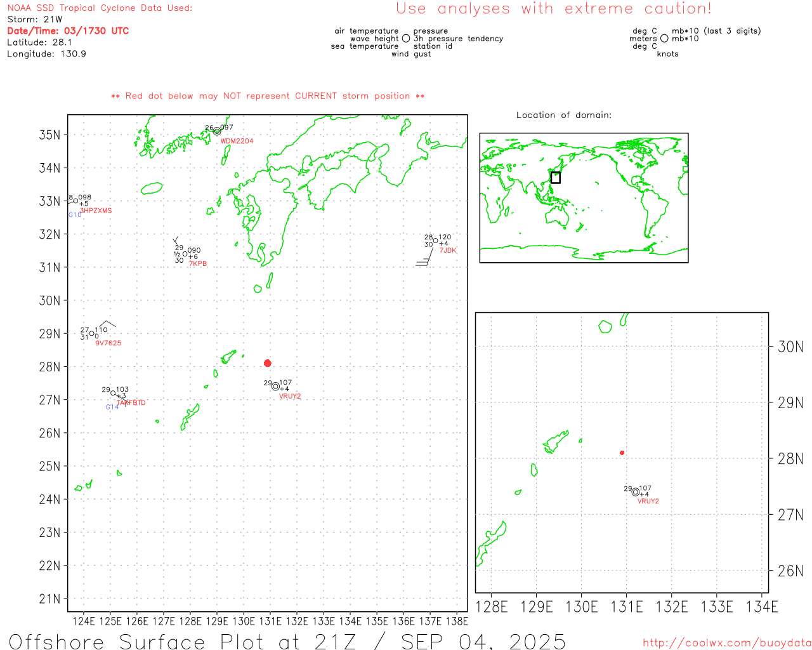Viewport: 812px width, 650px height.
Task: Click the 9V7625 station circle marker
Action: (x=92, y=333)
